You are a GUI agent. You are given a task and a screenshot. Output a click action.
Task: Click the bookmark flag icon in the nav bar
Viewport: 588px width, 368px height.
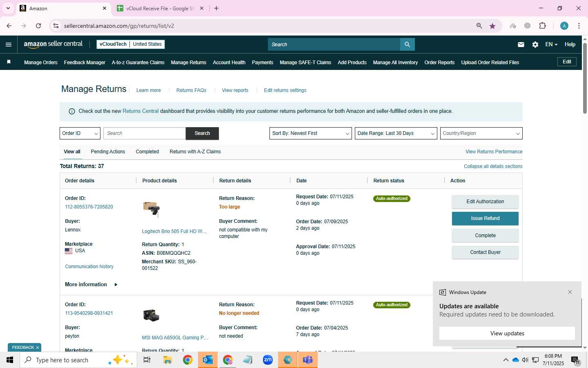(9, 62)
